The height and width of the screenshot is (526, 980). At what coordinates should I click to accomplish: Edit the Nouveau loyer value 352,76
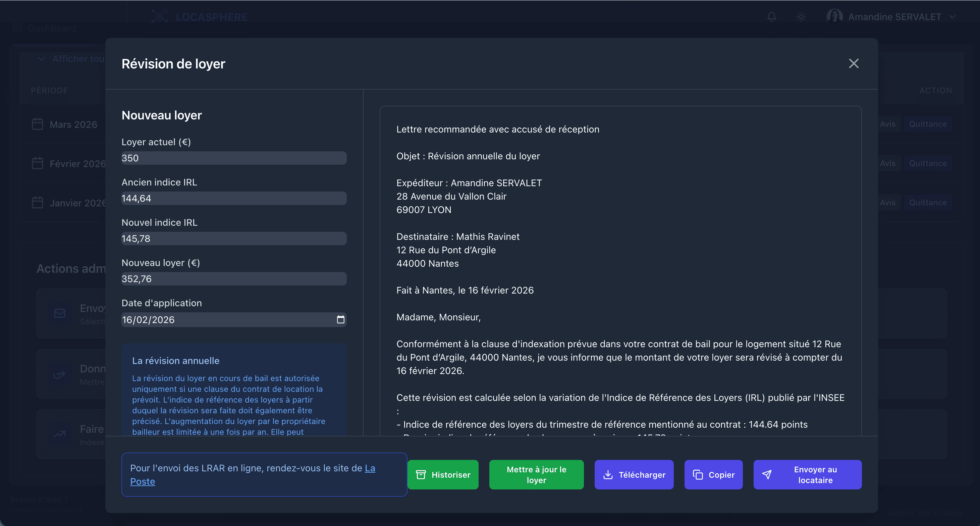(233, 279)
